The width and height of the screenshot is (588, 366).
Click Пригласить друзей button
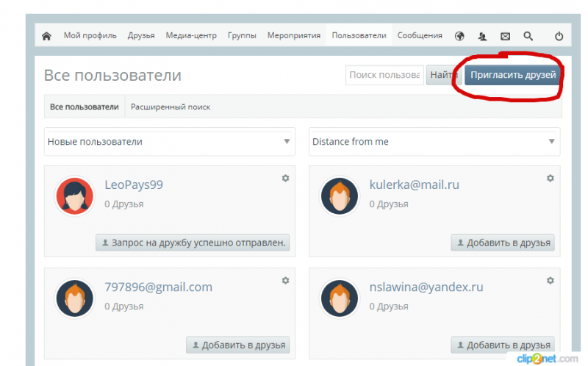513,75
